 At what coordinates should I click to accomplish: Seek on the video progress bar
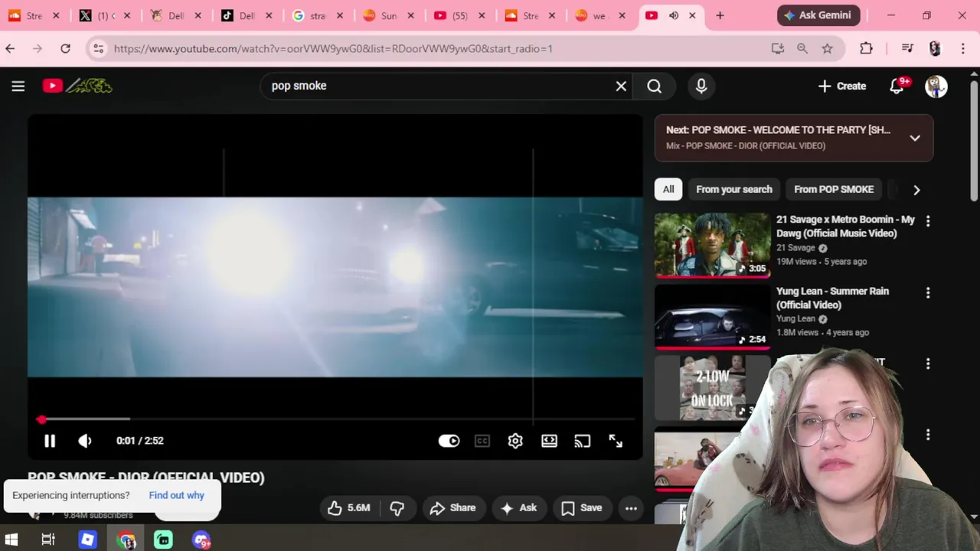coord(335,419)
